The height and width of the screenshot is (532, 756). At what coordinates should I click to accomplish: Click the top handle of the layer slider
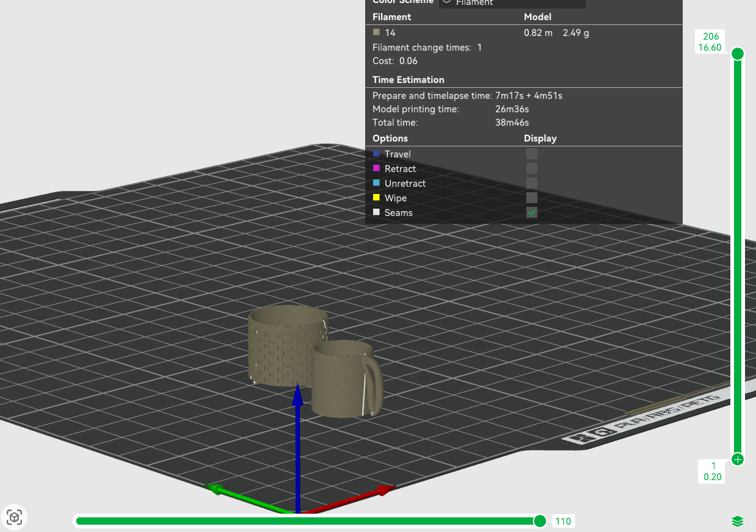click(738, 54)
